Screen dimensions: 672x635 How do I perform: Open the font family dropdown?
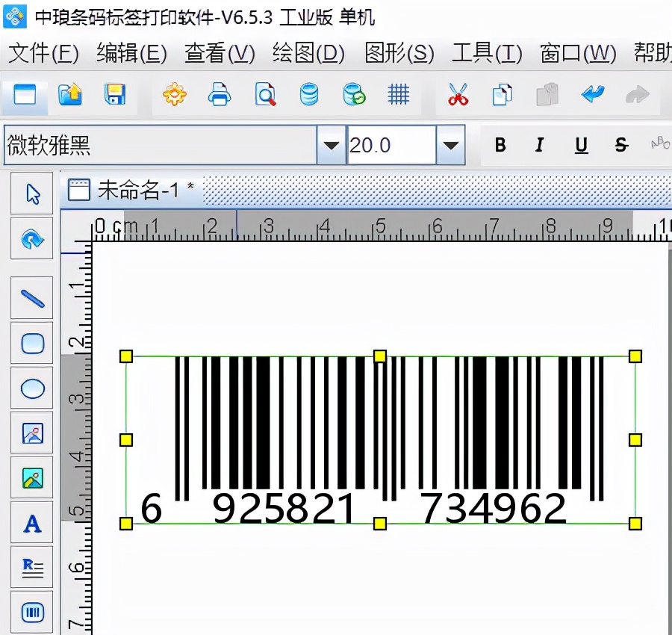[x=330, y=145]
